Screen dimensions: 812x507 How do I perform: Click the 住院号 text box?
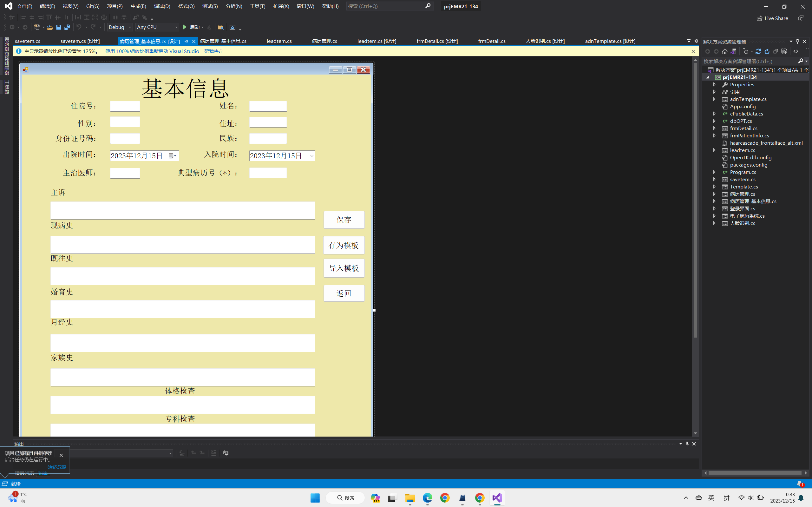point(125,106)
